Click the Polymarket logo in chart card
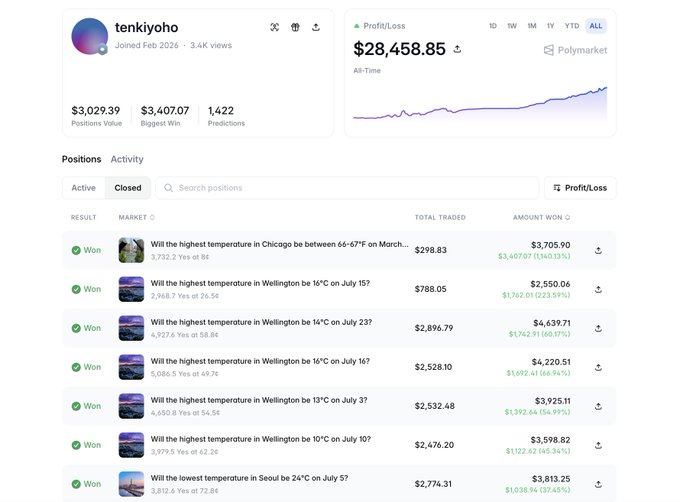Image resolution: width=680 pixels, height=502 pixels. click(x=575, y=50)
